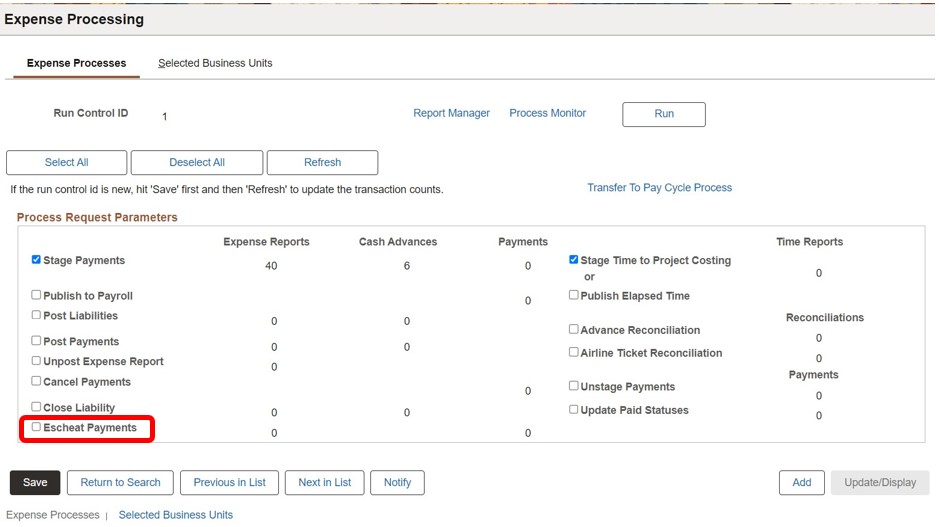
Task: Uncheck the Stage Payments checkbox
Action: pyautogui.click(x=37, y=260)
